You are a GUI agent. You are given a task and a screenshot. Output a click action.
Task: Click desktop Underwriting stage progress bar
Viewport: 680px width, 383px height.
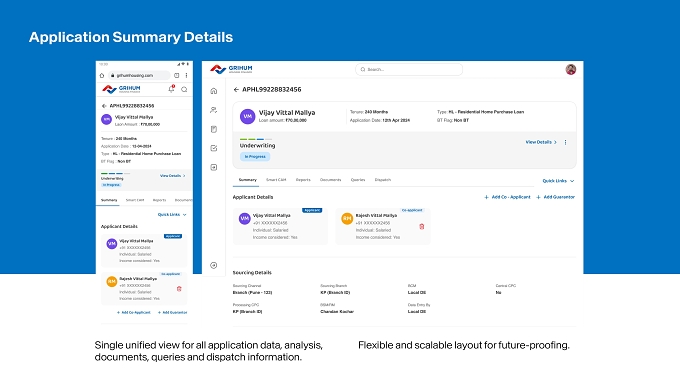(x=256, y=139)
